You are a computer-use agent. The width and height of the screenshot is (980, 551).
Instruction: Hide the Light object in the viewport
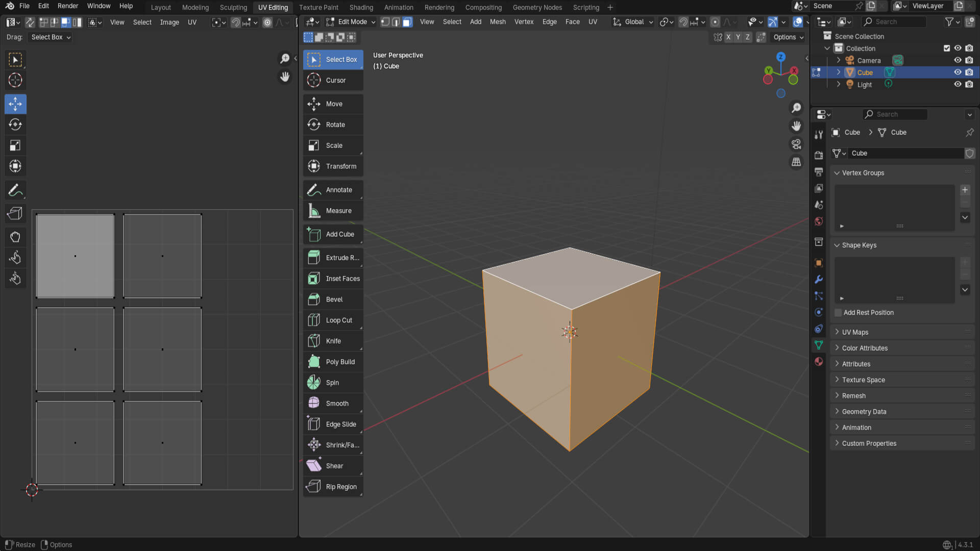tap(958, 84)
